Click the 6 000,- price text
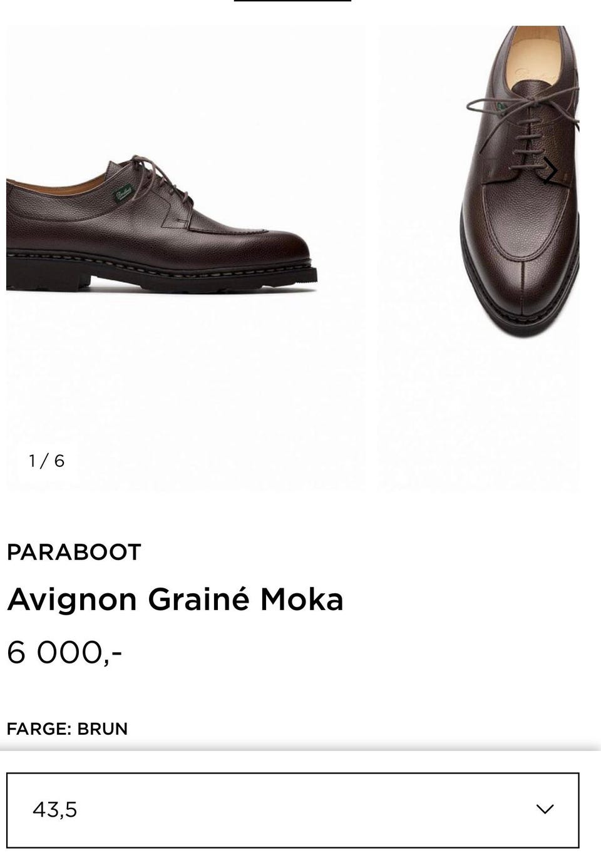Image resolution: width=601 pixels, height=868 pixels. click(x=64, y=653)
